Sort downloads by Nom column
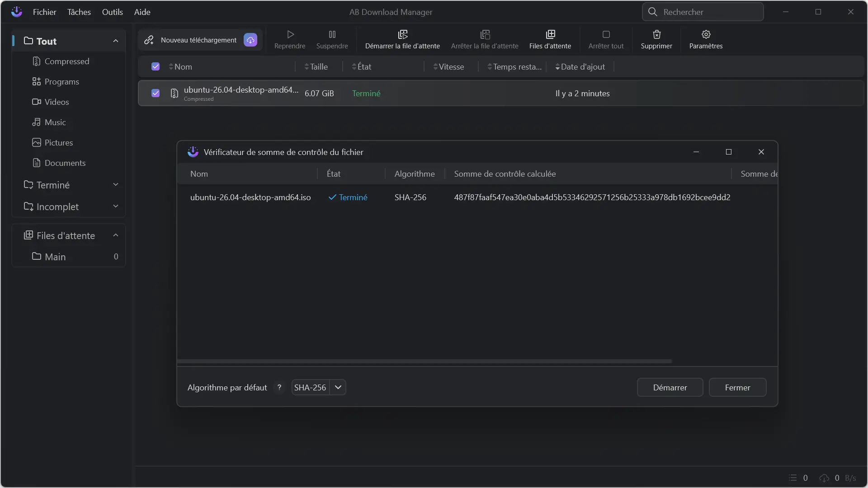Viewport: 868px width, 488px height. coord(181,67)
